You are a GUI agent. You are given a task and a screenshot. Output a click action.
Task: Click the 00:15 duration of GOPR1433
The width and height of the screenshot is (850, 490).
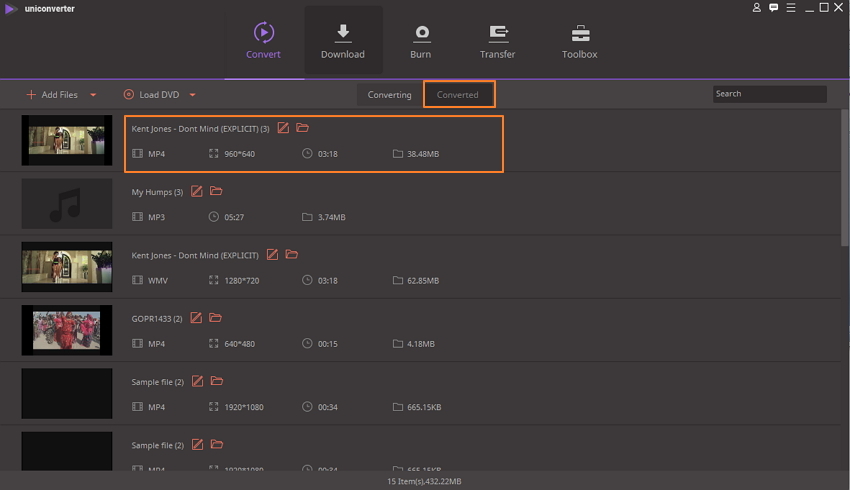coord(327,344)
